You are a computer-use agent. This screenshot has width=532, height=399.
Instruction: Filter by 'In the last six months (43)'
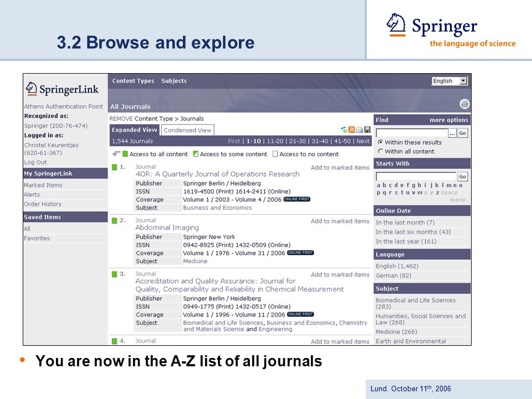tap(413, 232)
